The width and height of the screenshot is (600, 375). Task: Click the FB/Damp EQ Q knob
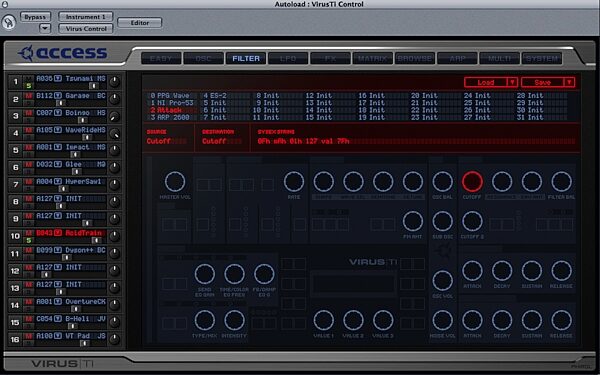(x=264, y=274)
